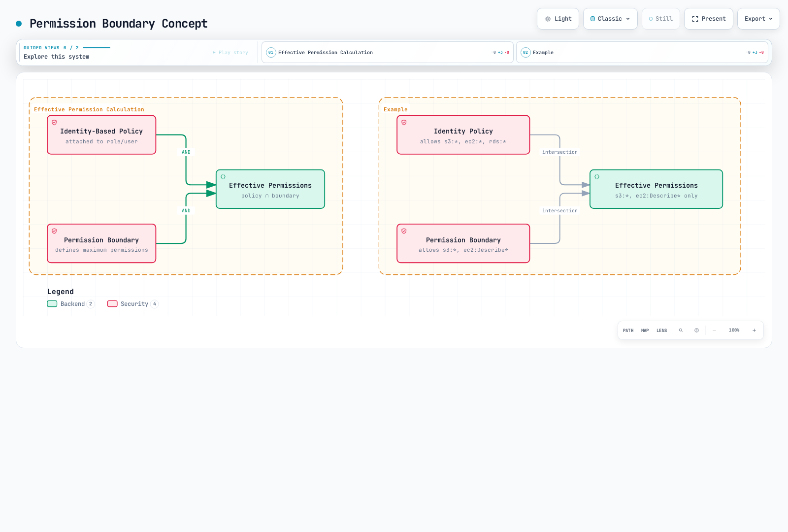Enable MAP mode in the canvas toolbar
Screen dimensions: 788x532
pos(645,331)
